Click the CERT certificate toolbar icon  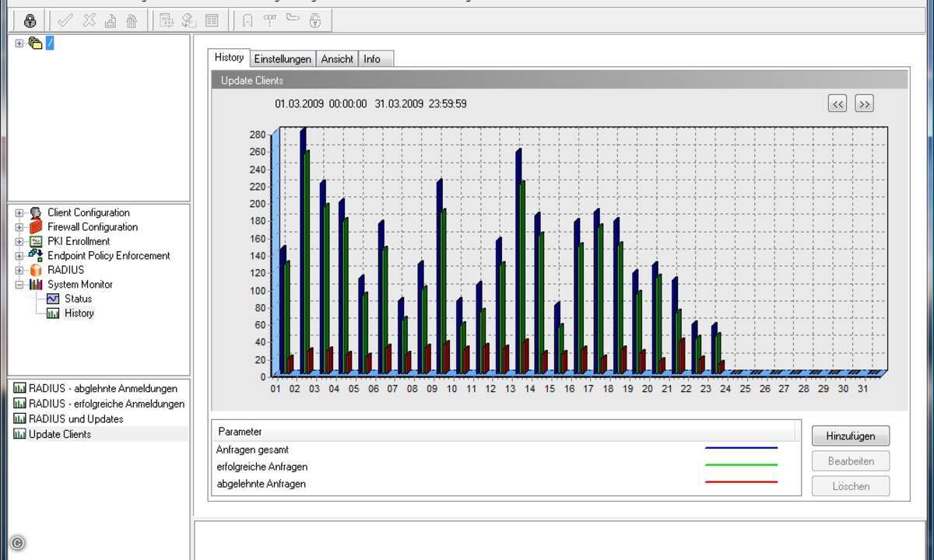point(270,20)
